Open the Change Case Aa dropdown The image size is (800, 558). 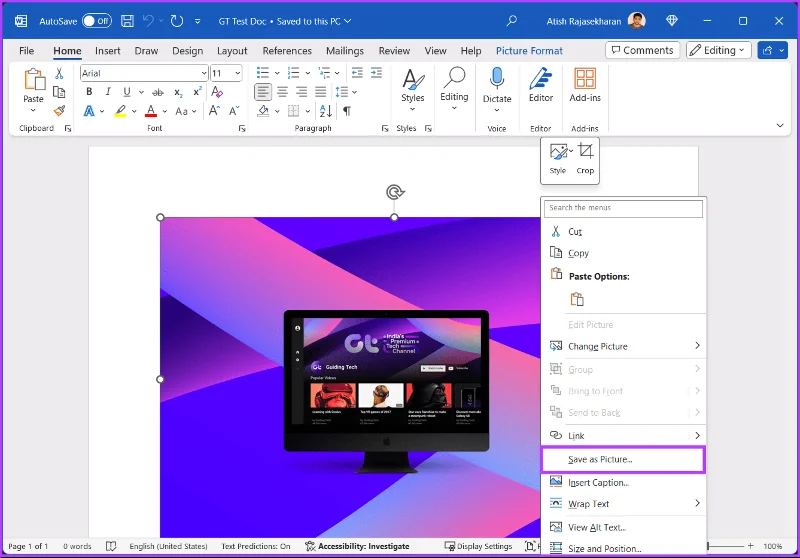click(186, 111)
